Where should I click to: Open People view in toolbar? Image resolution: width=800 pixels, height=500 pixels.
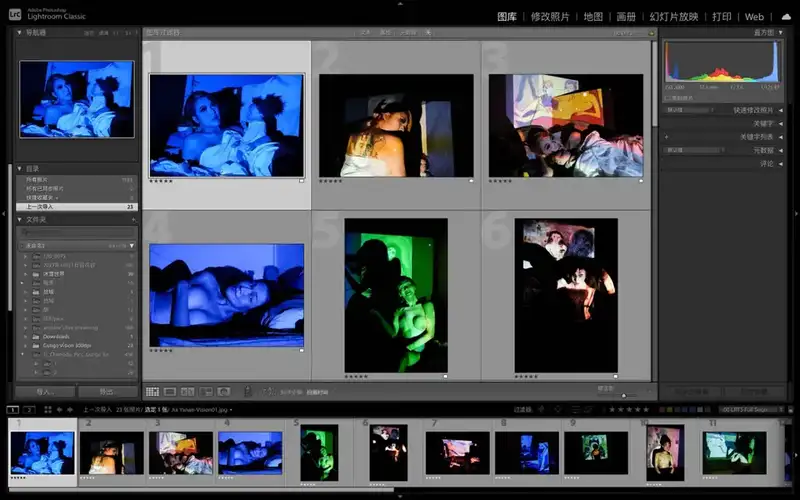(x=223, y=392)
